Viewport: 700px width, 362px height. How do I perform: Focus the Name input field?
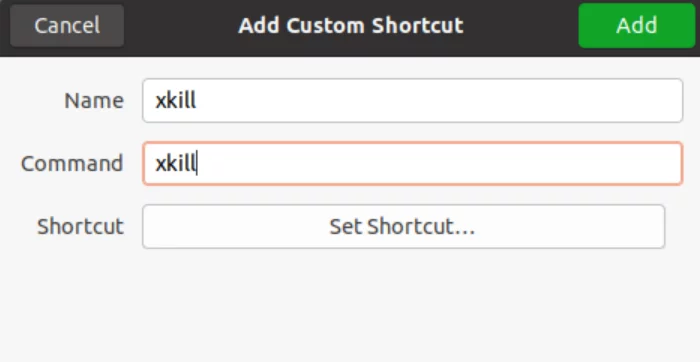point(412,100)
